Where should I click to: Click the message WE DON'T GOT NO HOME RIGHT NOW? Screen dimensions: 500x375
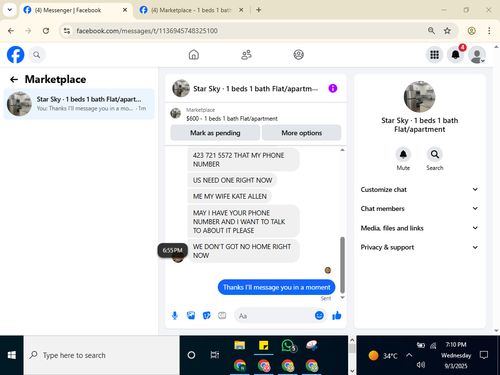click(x=243, y=251)
